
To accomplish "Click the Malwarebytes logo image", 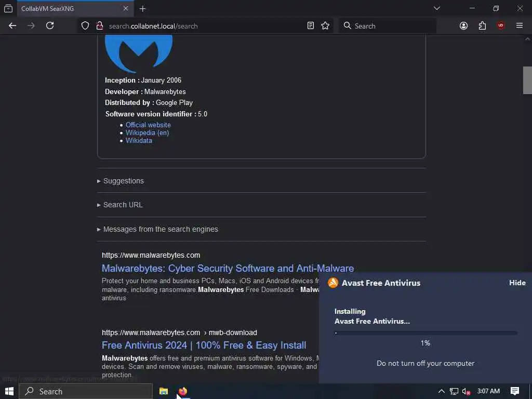I will coord(139,54).
